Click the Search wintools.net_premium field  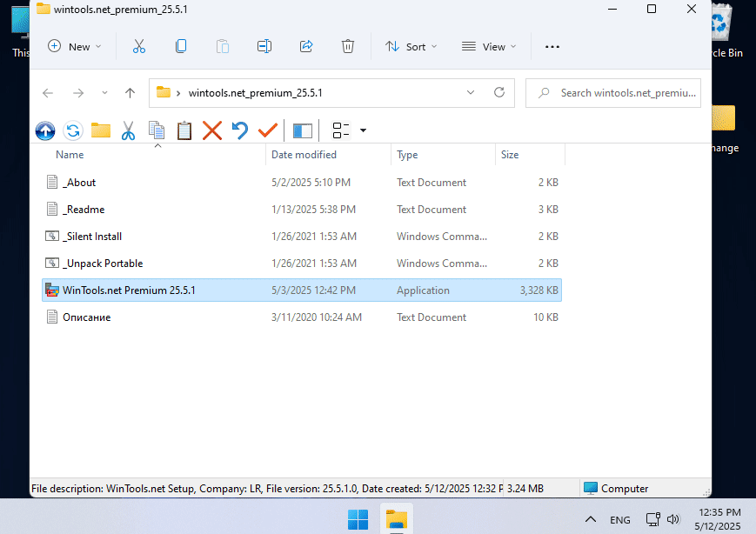[613, 93]
